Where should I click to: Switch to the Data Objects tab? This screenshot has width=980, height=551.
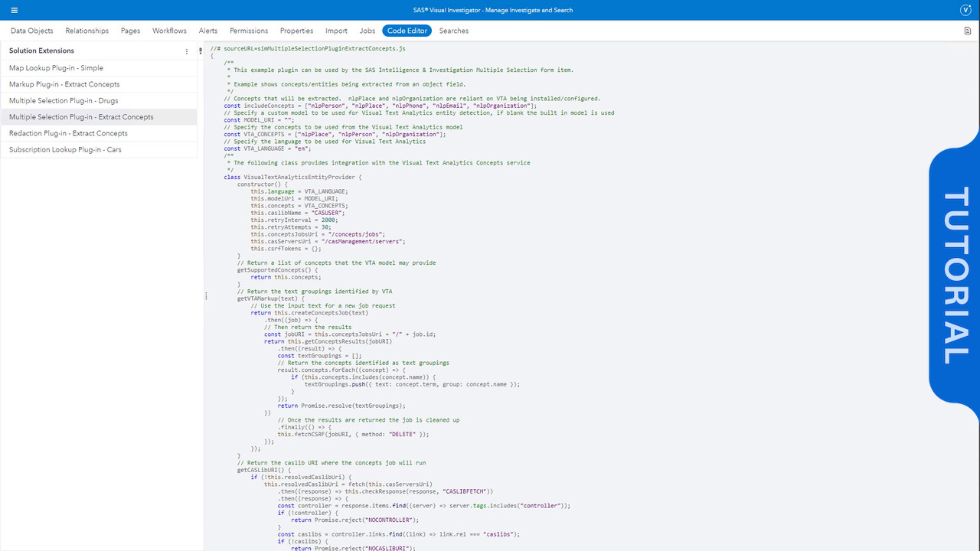pos(32,31)
